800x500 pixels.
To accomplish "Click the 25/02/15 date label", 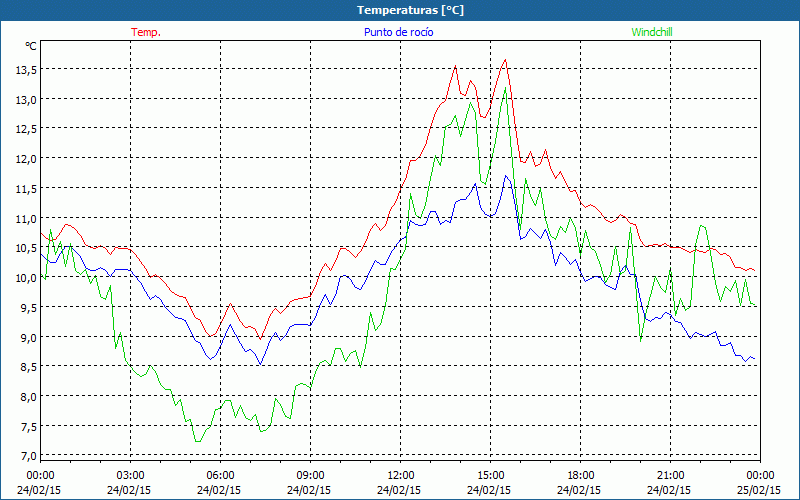I will 759,490.
